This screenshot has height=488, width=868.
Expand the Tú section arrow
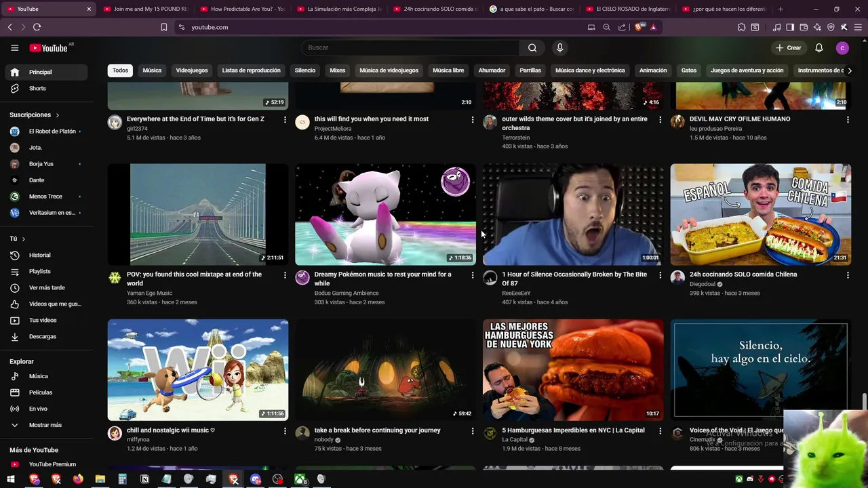pyautogui.click(x=24, y=239)
